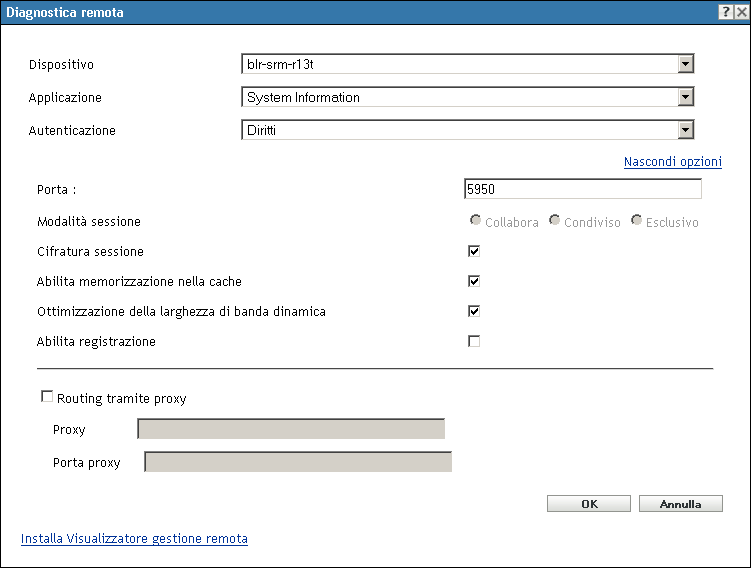This screenshot has height=568, width=751.
Task: Click the Proxy text field
Action: 290,430
